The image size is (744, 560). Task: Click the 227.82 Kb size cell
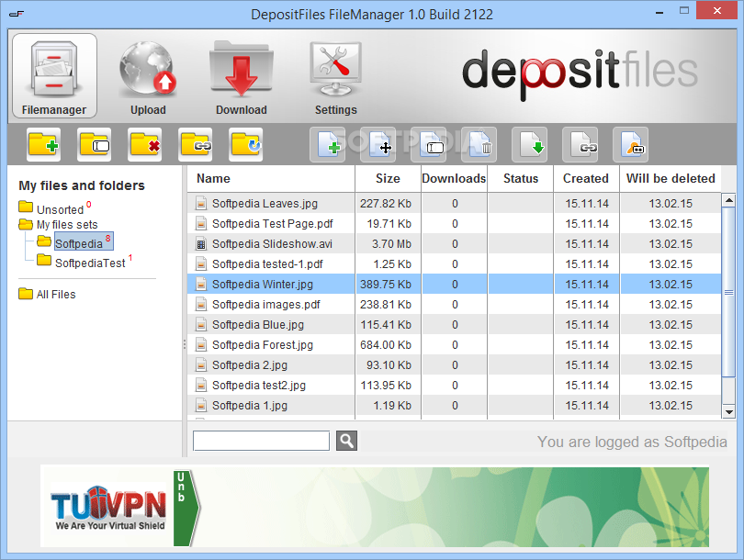[x=388, y=204]
